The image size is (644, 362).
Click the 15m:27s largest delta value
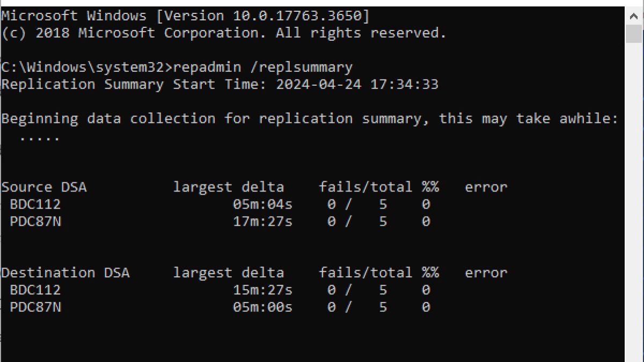pyautogui.click(x=263, y=290)
